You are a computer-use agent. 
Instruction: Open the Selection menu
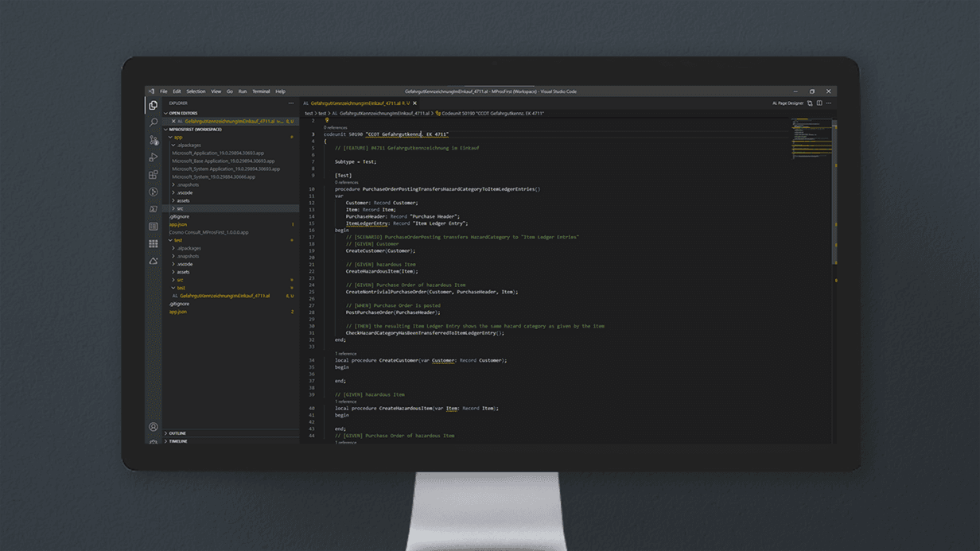196,91
